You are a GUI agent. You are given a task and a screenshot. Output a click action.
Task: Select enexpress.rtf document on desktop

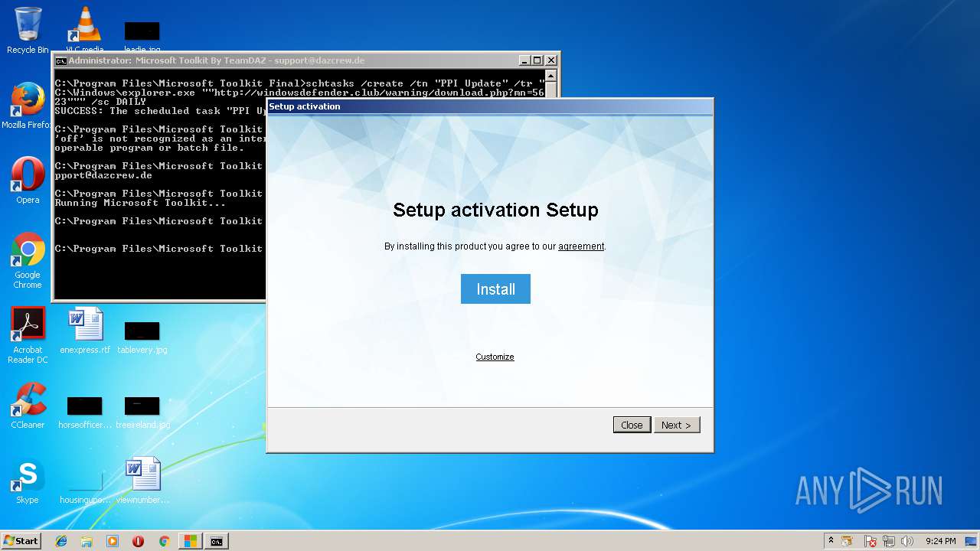click(x=85, y=331)
